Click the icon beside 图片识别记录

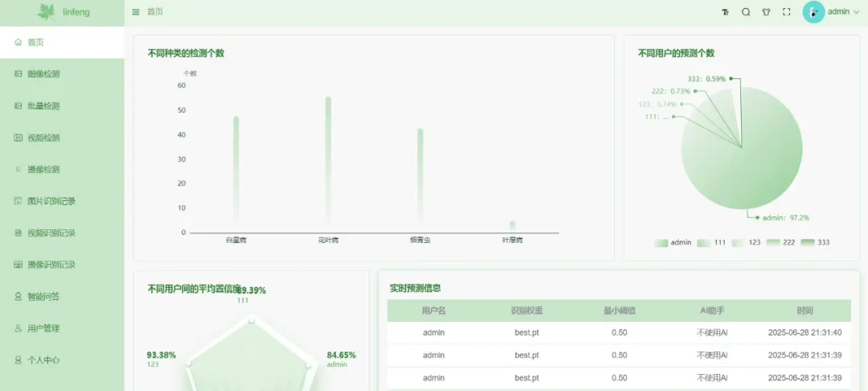[18, 201]
